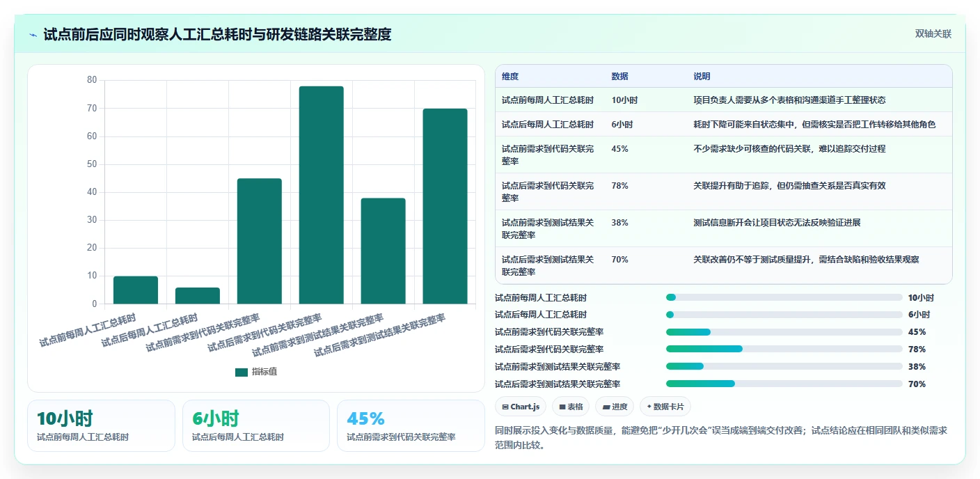Image resolution: width=980 pixels, height=479 pixels.
Task: Click the 说明 table column header
Action: (x=702, y=77)
